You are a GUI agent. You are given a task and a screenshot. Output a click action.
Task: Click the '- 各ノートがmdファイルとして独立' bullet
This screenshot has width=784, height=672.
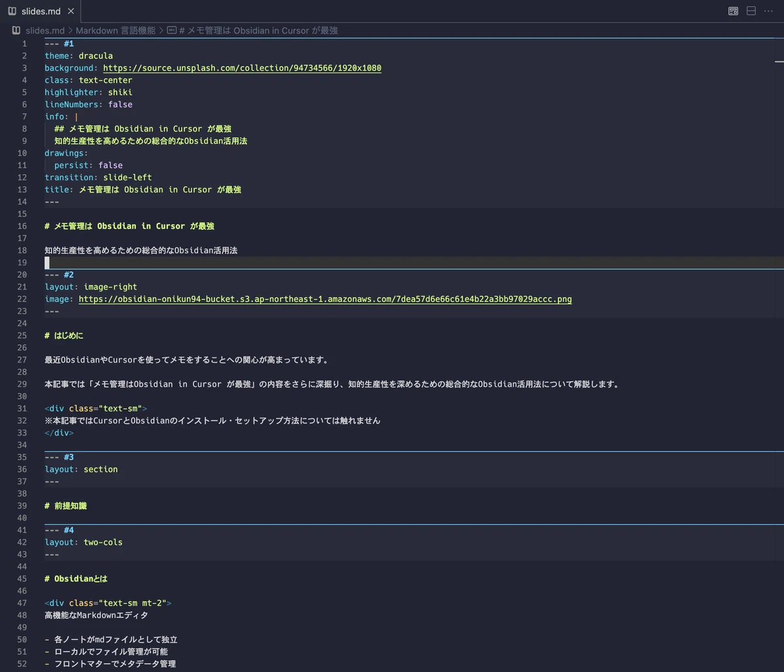click(x=111, y=640)
